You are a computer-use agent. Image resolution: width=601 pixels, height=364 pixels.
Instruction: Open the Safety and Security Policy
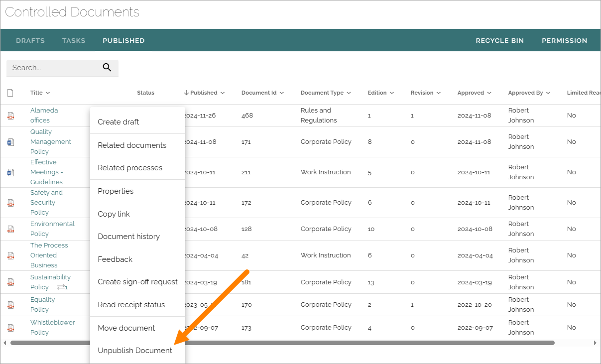[46, 203]
